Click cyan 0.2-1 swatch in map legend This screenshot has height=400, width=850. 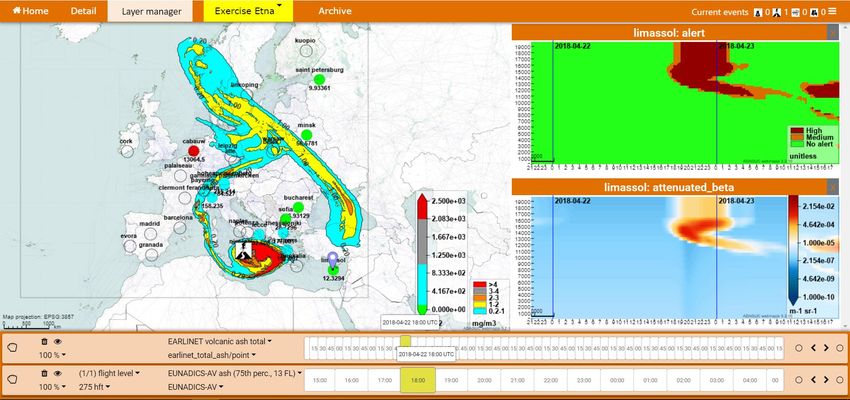coord(478,313)
